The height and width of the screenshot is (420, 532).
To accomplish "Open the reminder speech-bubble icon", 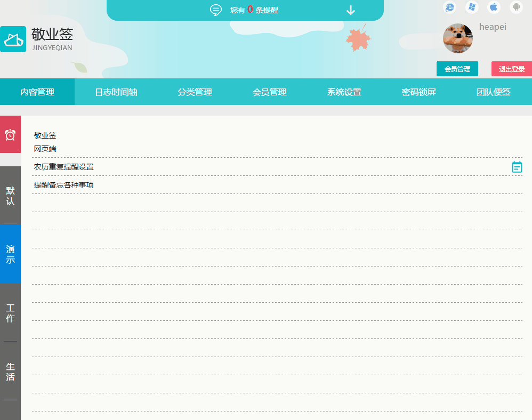I will pos(216,10).
